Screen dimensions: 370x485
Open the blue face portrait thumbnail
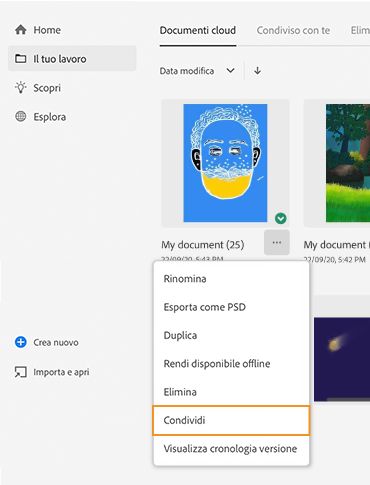click(x=225, y=163)
